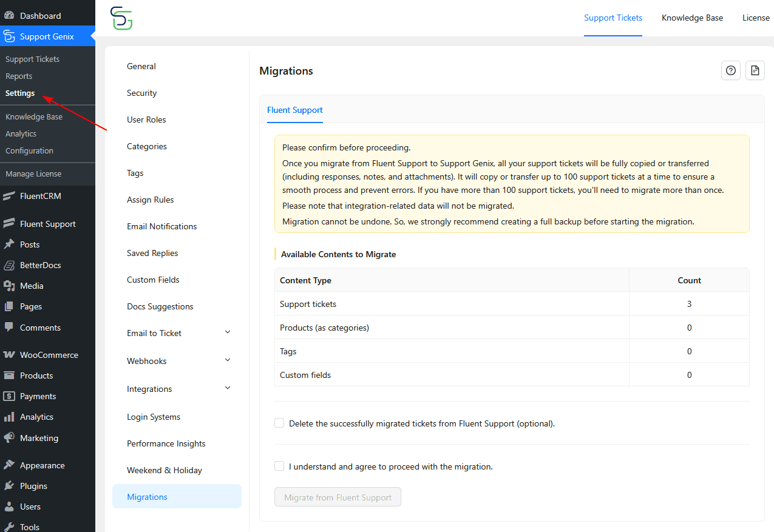Open Saved Replies settings section
Image resolution: width=774 pixels, height=532 pixels.
tap(177, 253)
